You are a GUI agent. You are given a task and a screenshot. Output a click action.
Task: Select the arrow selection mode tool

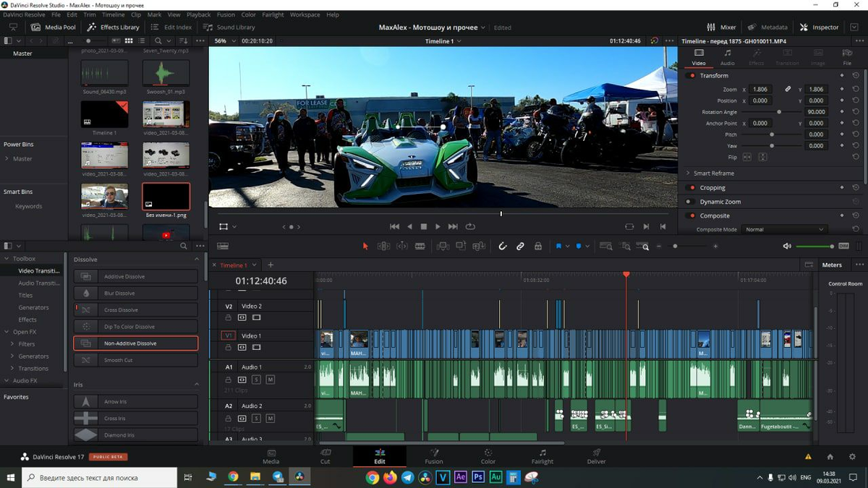click(365, 247)
